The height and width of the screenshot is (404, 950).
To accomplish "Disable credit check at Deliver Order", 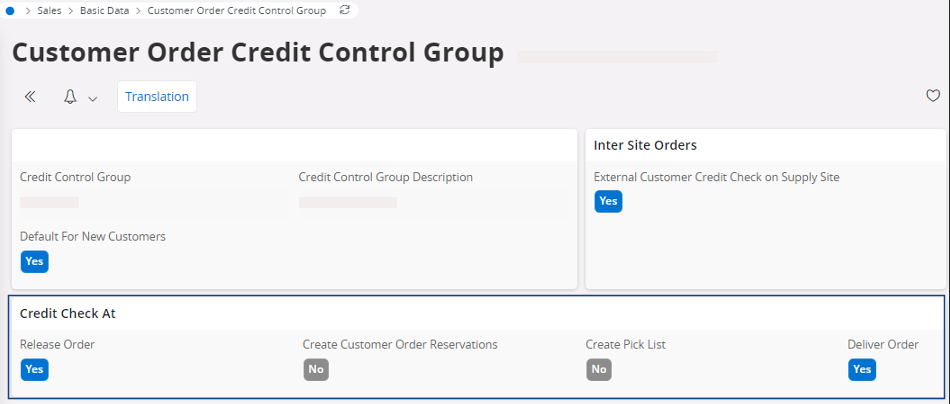I will click(x=862, y=369).
